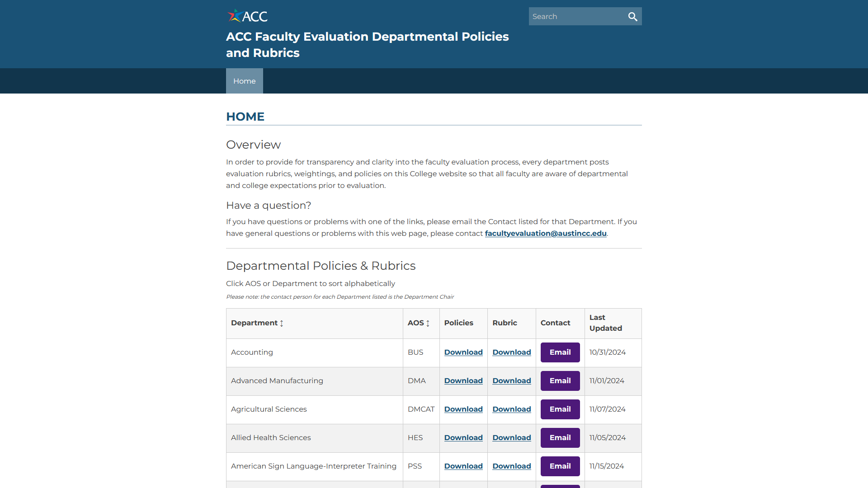Viewport: 868px width, 488px height.
Task: Select the Agricultural Sciences cell
Action: point(315,409)
